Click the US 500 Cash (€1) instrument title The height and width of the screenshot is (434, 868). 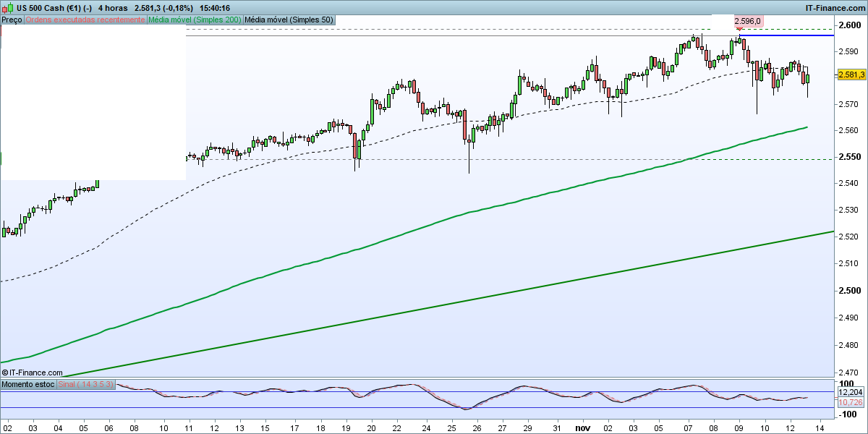pos(49,8)
